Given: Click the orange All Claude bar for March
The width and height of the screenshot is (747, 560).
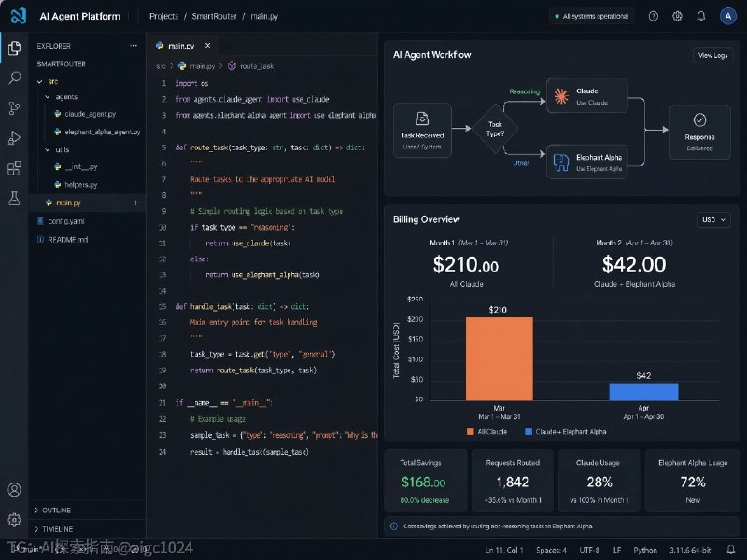Looking at the screenshot, I should pyautogui.click(x=499, y=358).
